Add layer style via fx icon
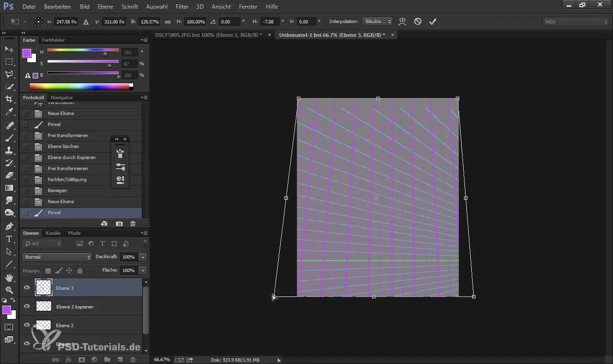This screenshot has width=613, height=364. pos(68,359)
